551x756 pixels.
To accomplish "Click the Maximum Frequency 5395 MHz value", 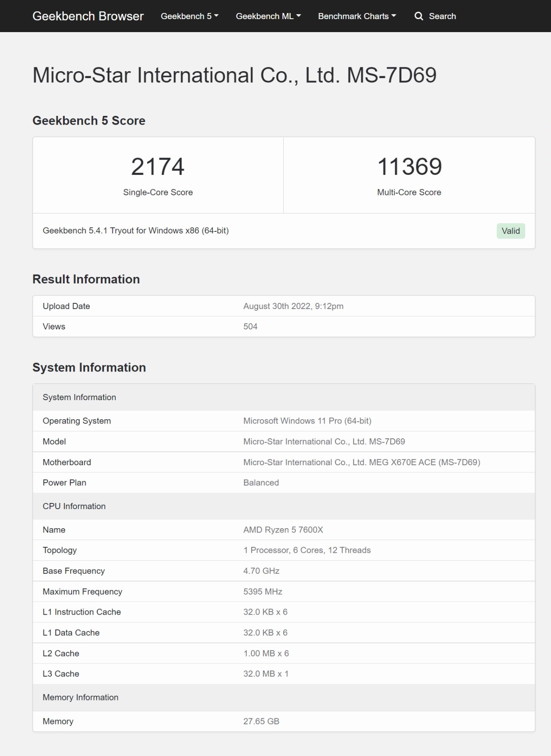I will pyautogui.click(x=263, y=592).
